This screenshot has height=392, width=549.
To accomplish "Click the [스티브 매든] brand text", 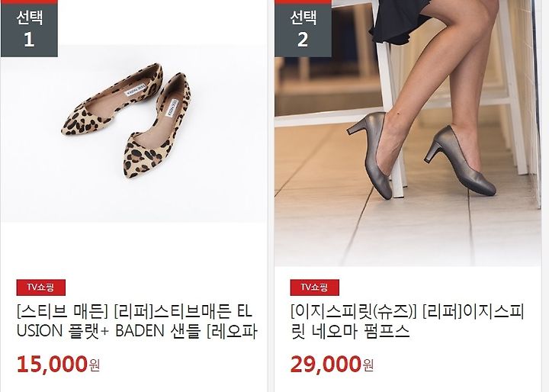I will point(62,312).
